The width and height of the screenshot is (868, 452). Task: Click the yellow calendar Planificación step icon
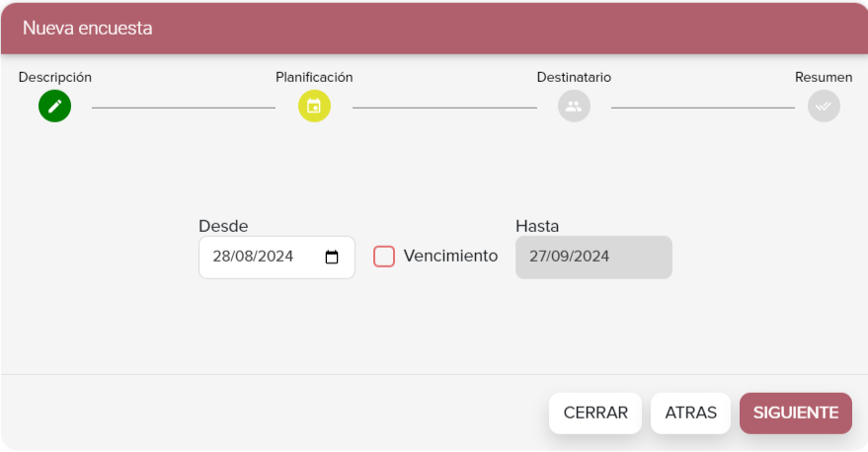(314, 107)
